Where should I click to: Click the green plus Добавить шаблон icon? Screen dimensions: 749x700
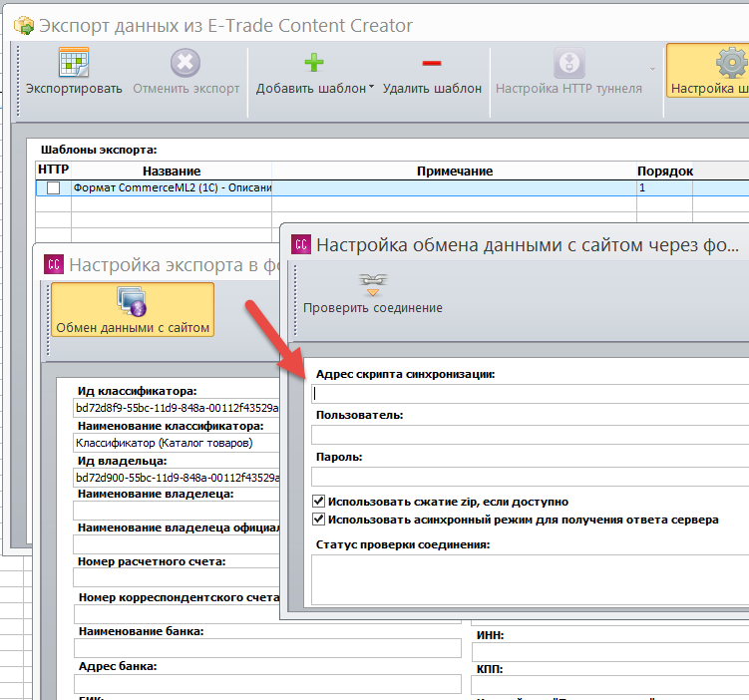coord(314,63)
